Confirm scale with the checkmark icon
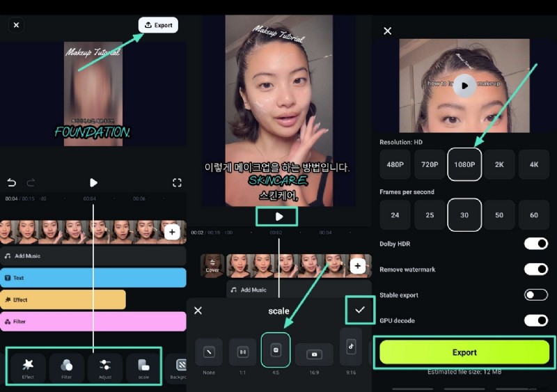The height and width of the screenshot is (392, 557). tap(359, 310)
